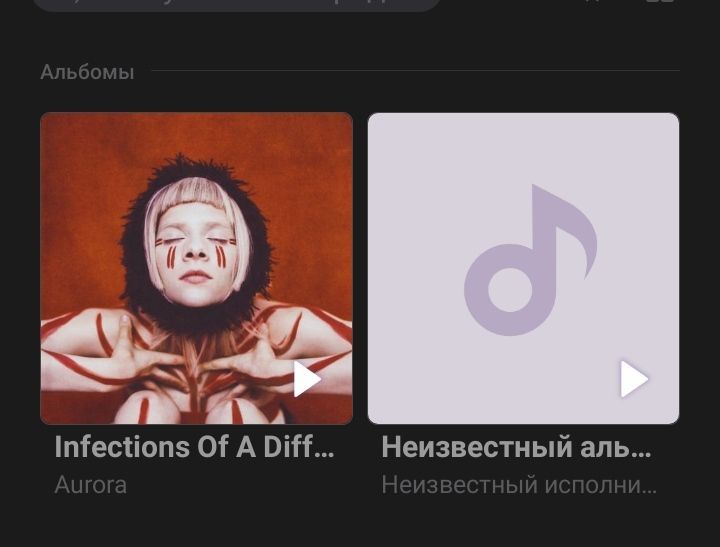The image size is (720, 547).
Task: Click the divider line next to Альбомы
Action: pos(416,71)
